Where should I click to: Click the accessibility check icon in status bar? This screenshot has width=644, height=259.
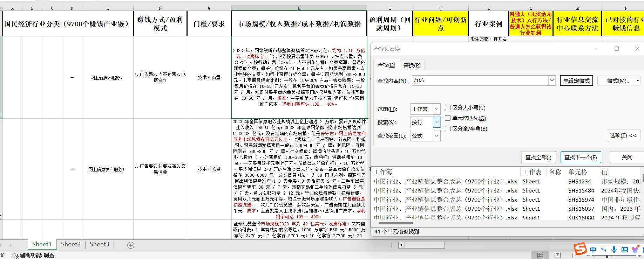point(15,255)
